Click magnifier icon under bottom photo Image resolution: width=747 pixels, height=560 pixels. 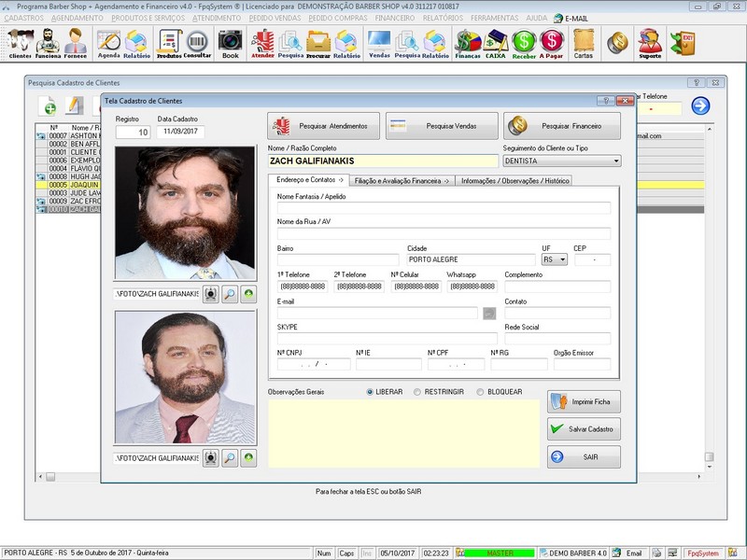(230, 457)
